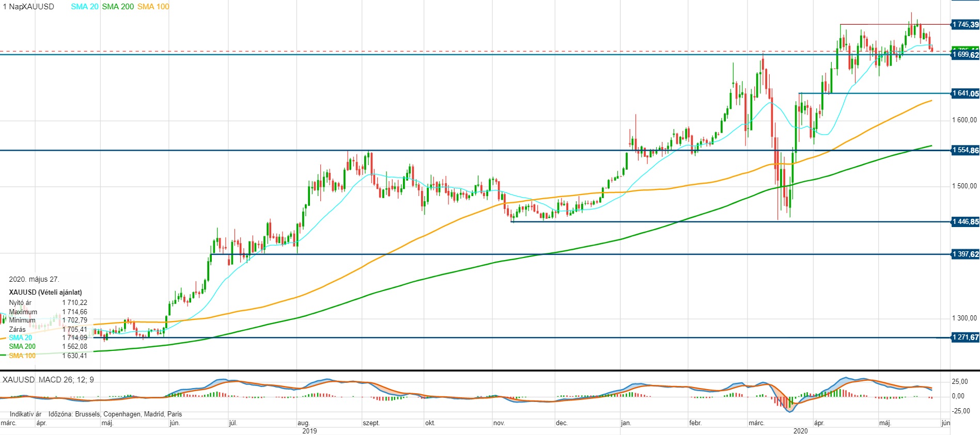Click the okt. month on time axis
The image size is (980, 435).
point(430,423)
